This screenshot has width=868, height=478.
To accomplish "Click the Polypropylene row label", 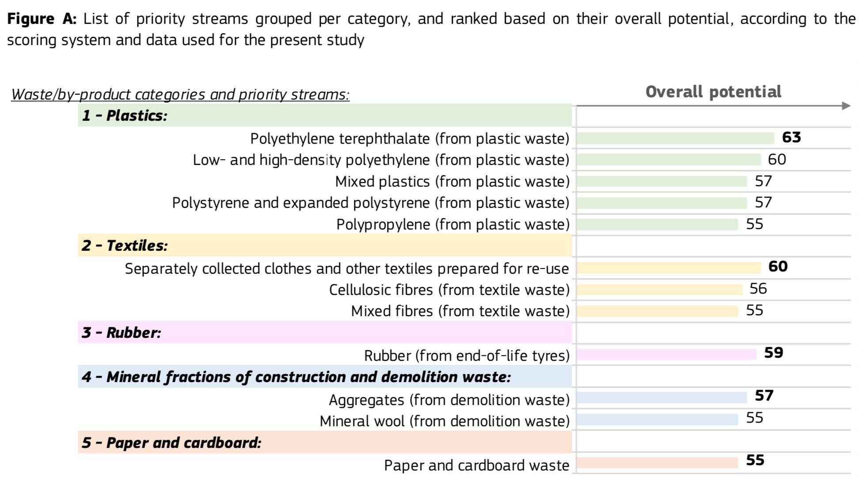I will 453,225.
